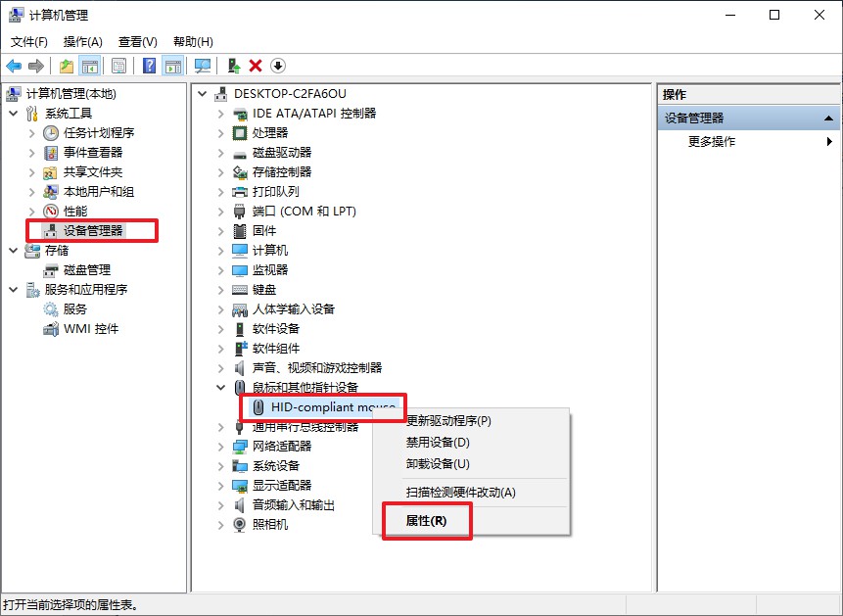
Task: Collapse 设备管理器 section in 操作 pane
Action: tap(828, 118)
